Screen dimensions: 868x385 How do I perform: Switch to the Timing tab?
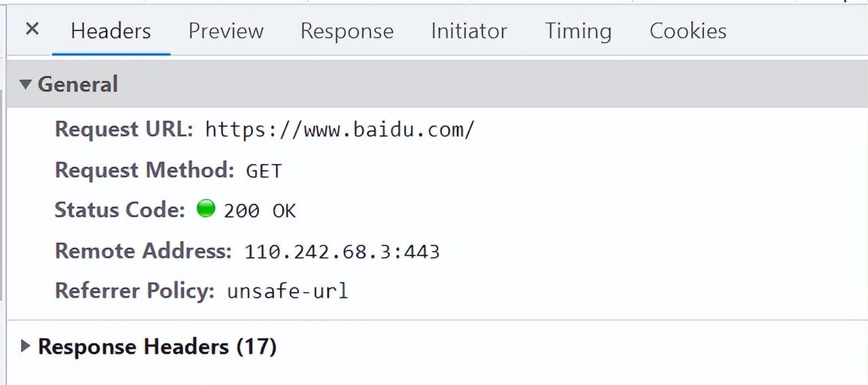point(578,31)
